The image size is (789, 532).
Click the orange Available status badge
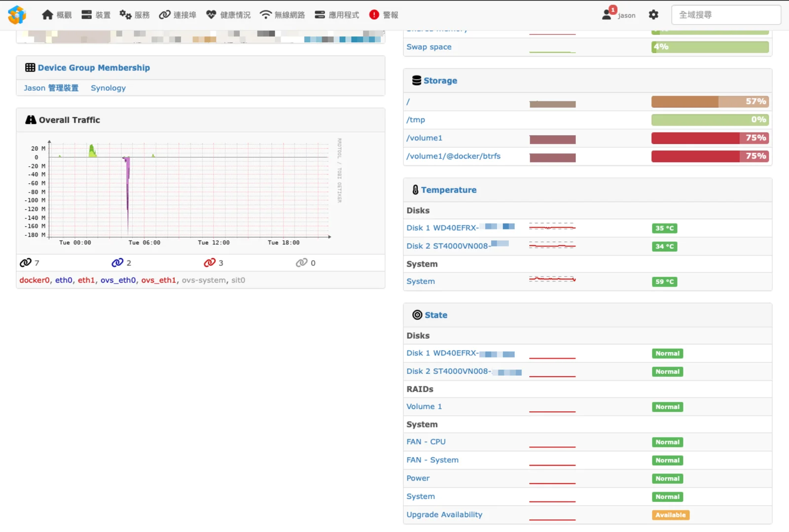click(x=671, y=515)
